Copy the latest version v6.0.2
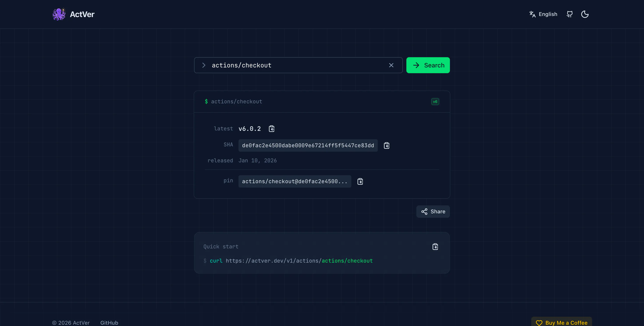This screenshot has height=326, width=644. [x=272, y=129]
